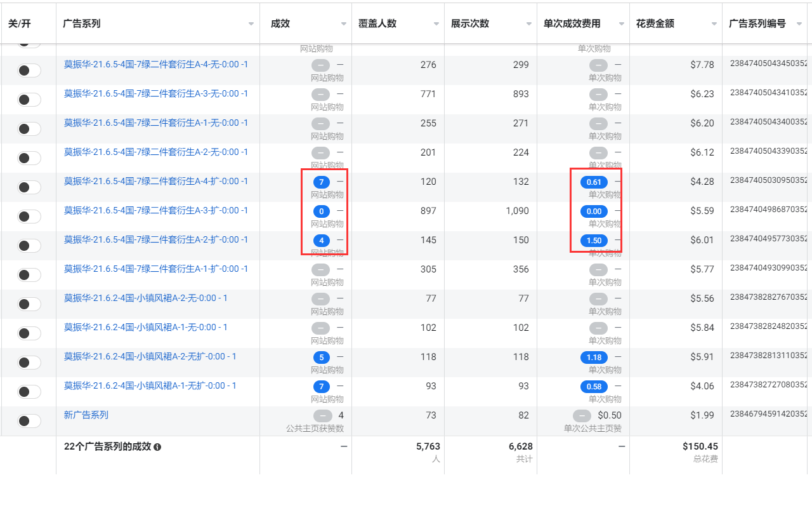Viewport: 812px width, 508px height.
Task: Click blue result badge 4 in A-2-扩 row
Action: (322, 241)
